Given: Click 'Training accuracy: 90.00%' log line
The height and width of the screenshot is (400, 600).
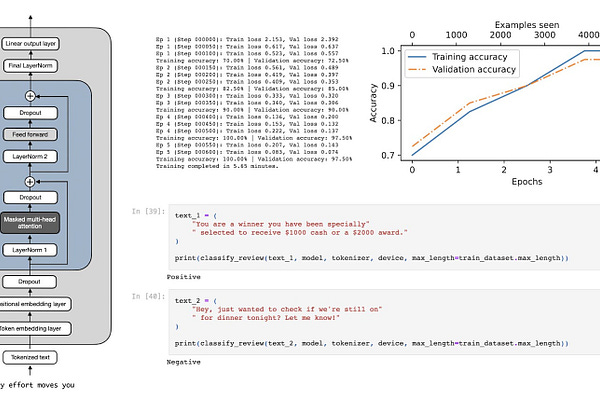Looking at the screenshot, I should click(x=252, y=110).
